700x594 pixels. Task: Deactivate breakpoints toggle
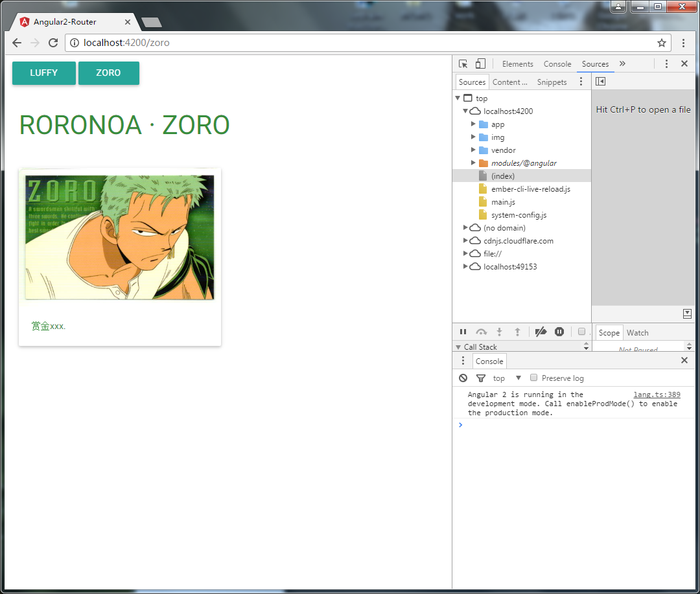[x=541, y=332]
